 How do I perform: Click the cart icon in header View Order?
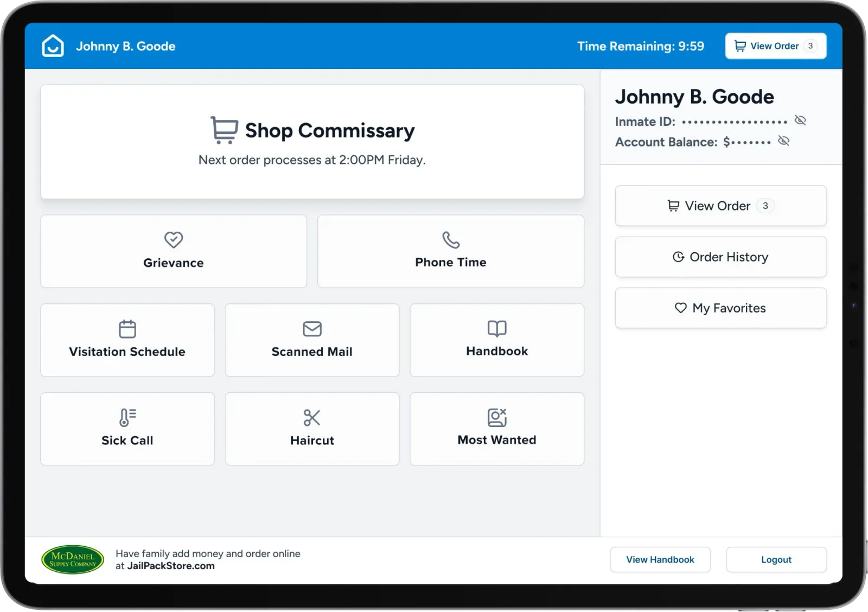click(x=740, y=46)
